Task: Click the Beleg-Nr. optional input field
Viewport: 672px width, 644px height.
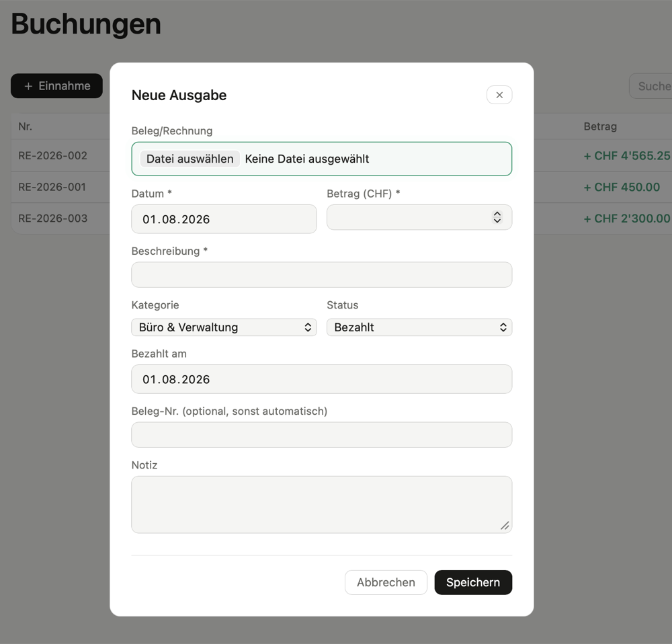Action: coord(322,435)
